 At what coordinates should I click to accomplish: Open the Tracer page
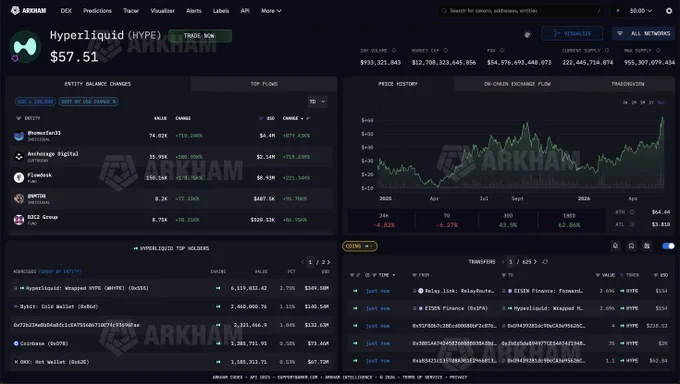[131, 11]
